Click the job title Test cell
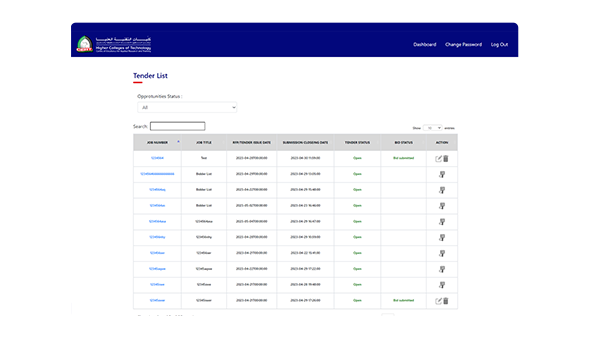The width and height of the screenshot is (590, 360). coord(204,158)
